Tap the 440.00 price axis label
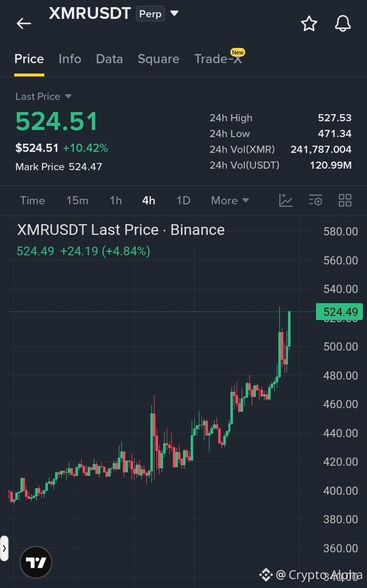 pos(340,433)
